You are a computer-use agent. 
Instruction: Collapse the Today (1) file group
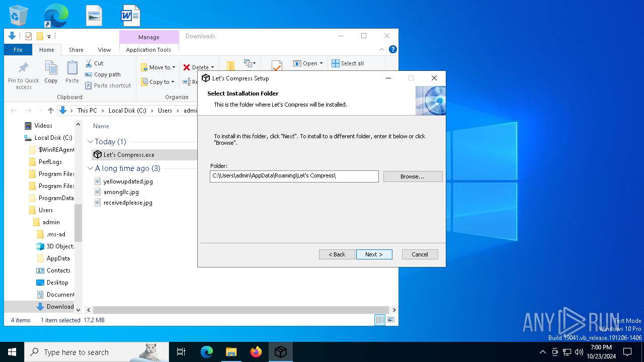pyautogui.click(x=91, y=142)
